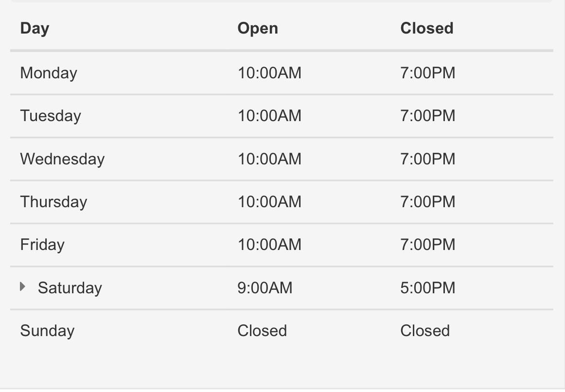Select the Thursday row label
Screen dimensions: 565x392
tap(53, 202)
